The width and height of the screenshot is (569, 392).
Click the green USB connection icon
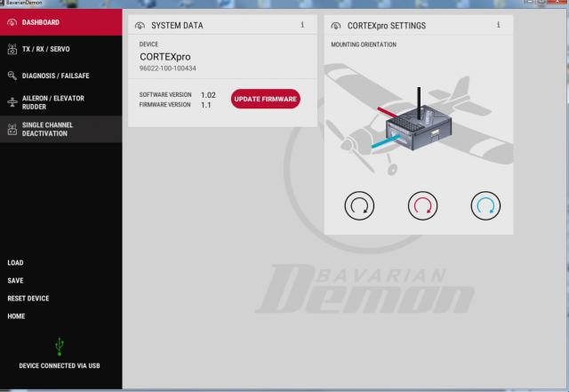point(60,347)
